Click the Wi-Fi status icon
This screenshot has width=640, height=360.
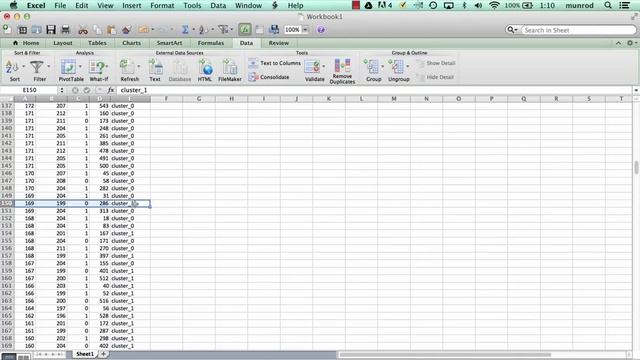[494, 5]
